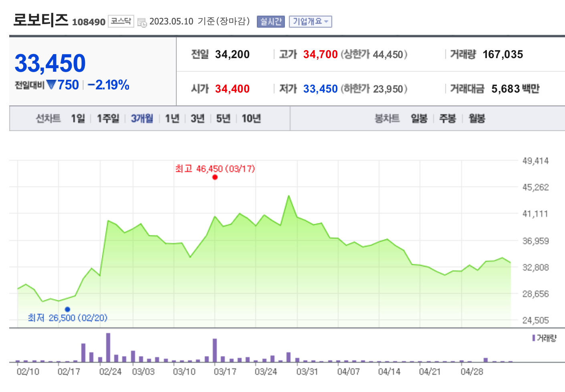Click the 03/10 date axis label

184,372
